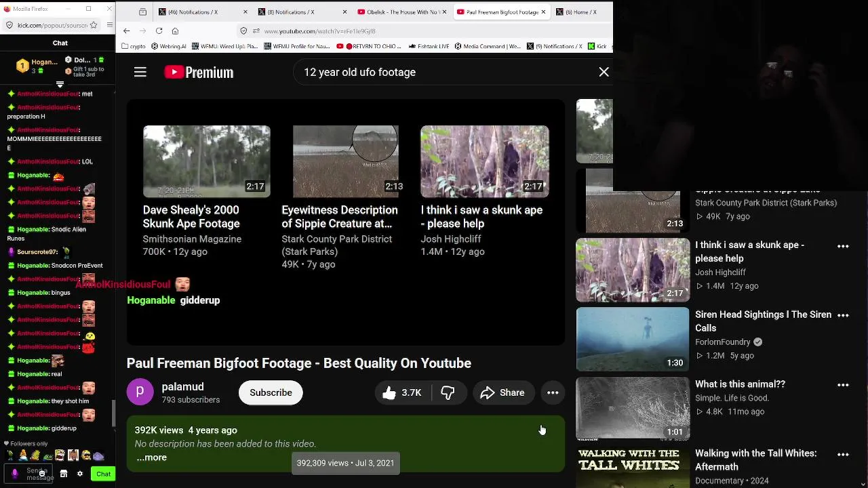The height and width of the screenshot is (488, 868).
Task: Close the Paul Freeman Bigfoot Footage tab
Action: (x=543, y=12)
